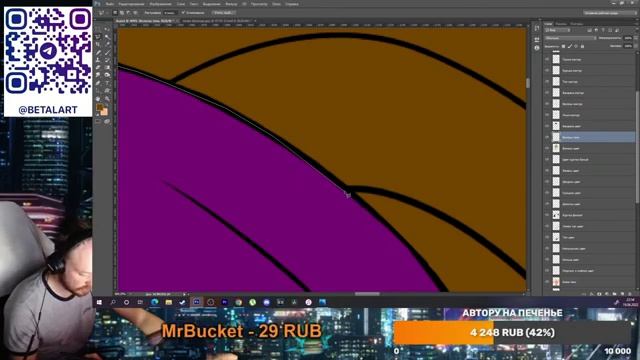The width and height of the screenshot is (640, 360).
Task: Open the layer fill value field
Action: coord(628,46)
